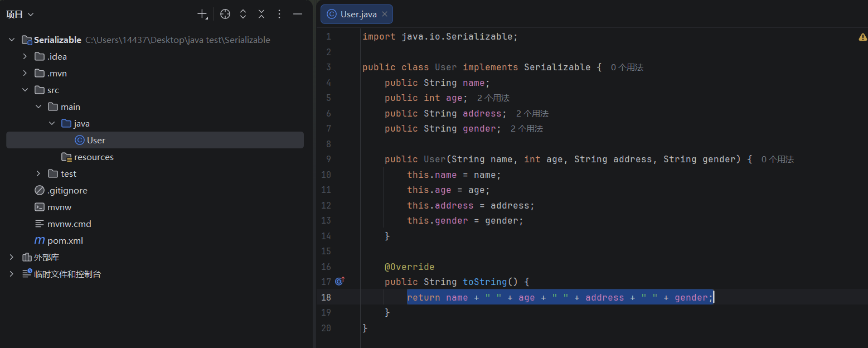Expand the 外部库 node

coord(11,257)
